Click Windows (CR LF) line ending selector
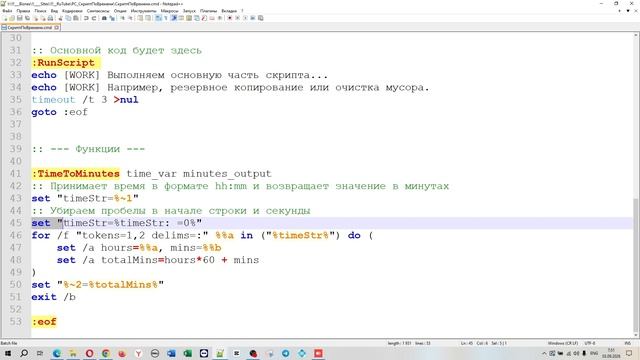Screen dimensions: 640x360 pyautogui.click(x=562, y=343)
